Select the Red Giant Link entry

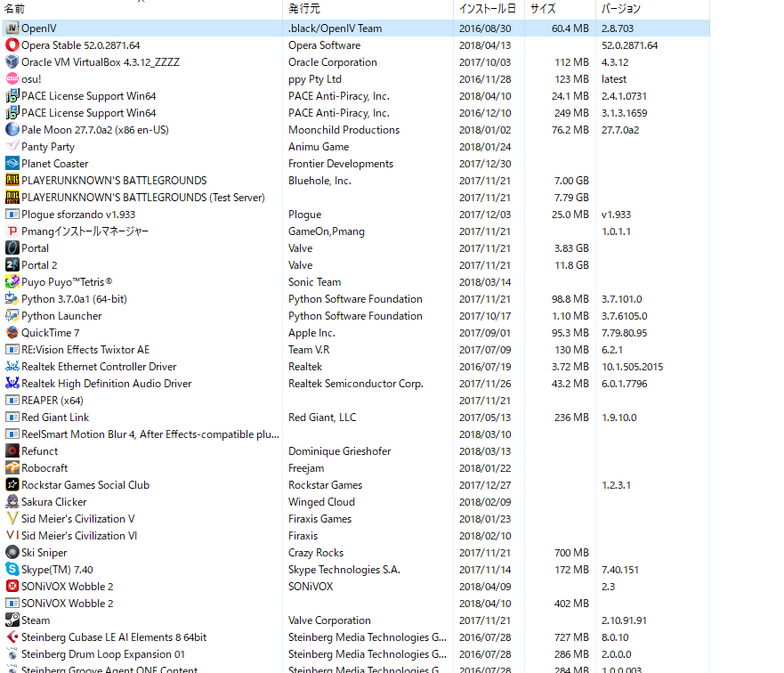(x=356, y=418)
